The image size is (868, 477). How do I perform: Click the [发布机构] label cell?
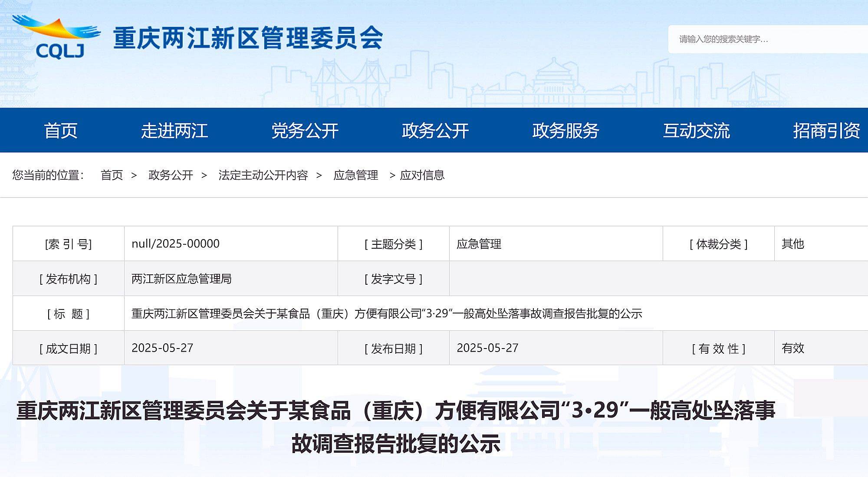tap(69, 279)
